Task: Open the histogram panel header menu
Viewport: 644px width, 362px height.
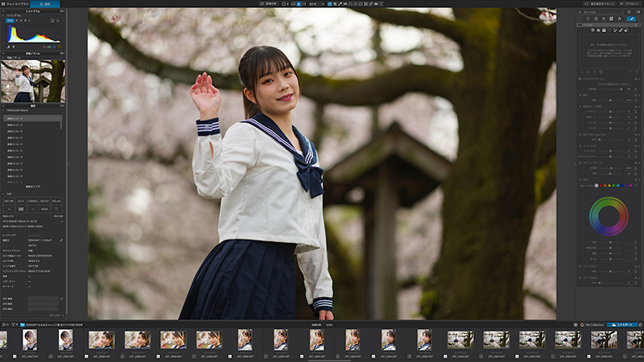Action: 62,11
